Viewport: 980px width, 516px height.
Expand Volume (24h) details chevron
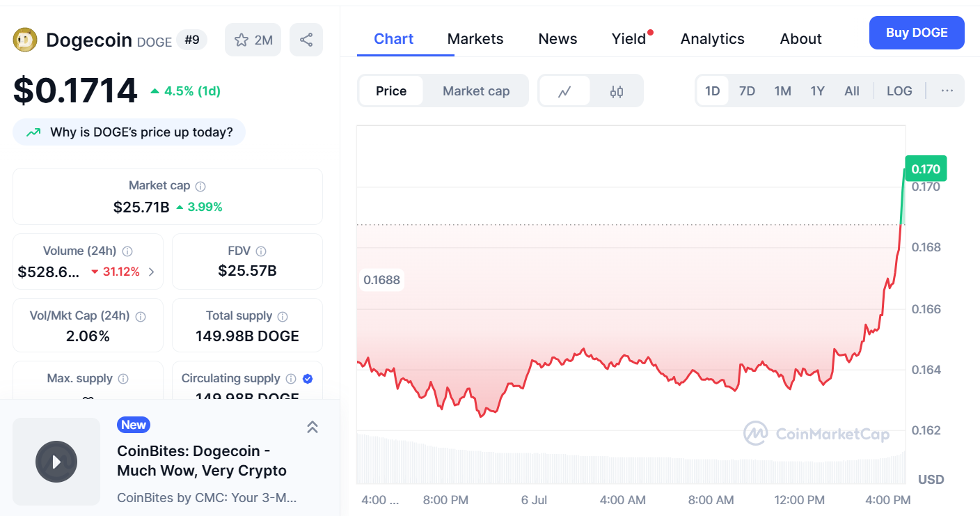pos(152,272)
